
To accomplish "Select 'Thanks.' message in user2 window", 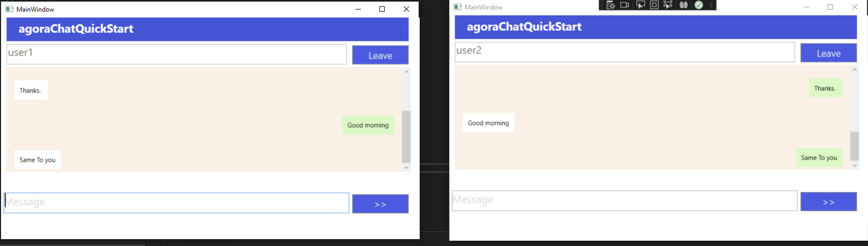I will (825, 88).
